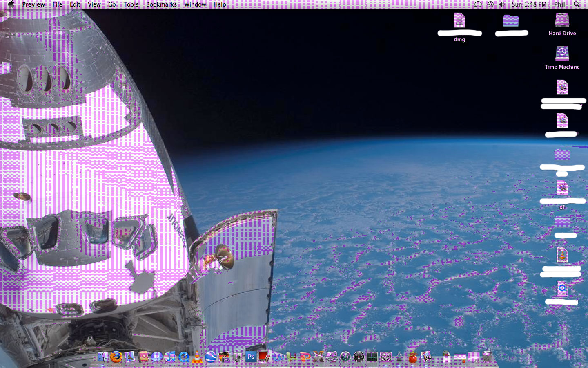Screen dimensions: 588x368
Task: Open the Trash in the dock
Action: click(487, 357)
